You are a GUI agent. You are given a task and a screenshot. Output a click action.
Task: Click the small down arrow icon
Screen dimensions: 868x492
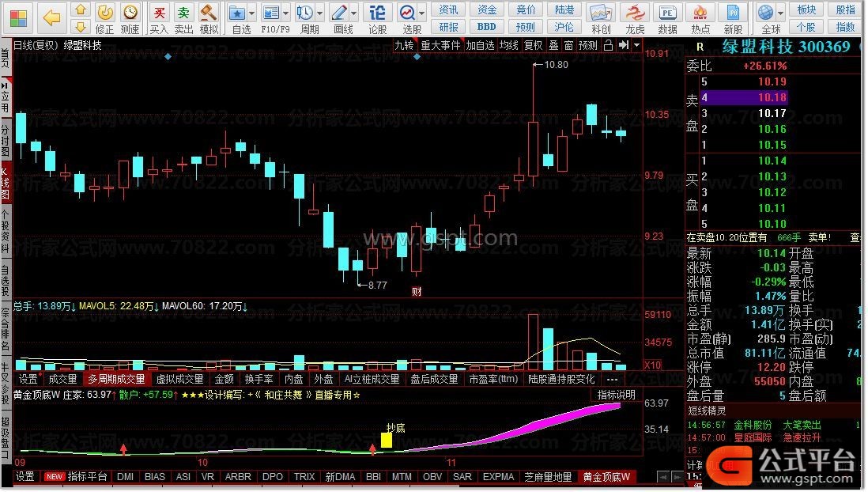pyautogui.click(x=81, y=27)
